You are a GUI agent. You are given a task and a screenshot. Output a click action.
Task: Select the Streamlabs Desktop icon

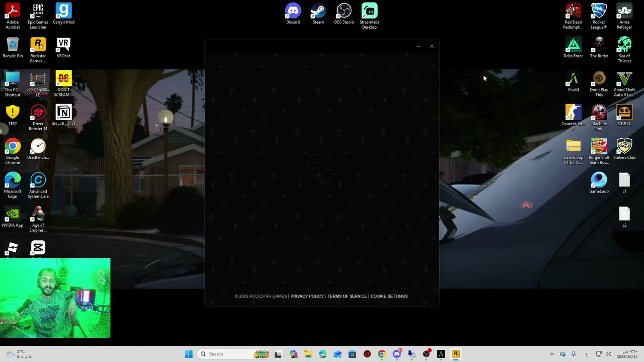tap(369, 16)
